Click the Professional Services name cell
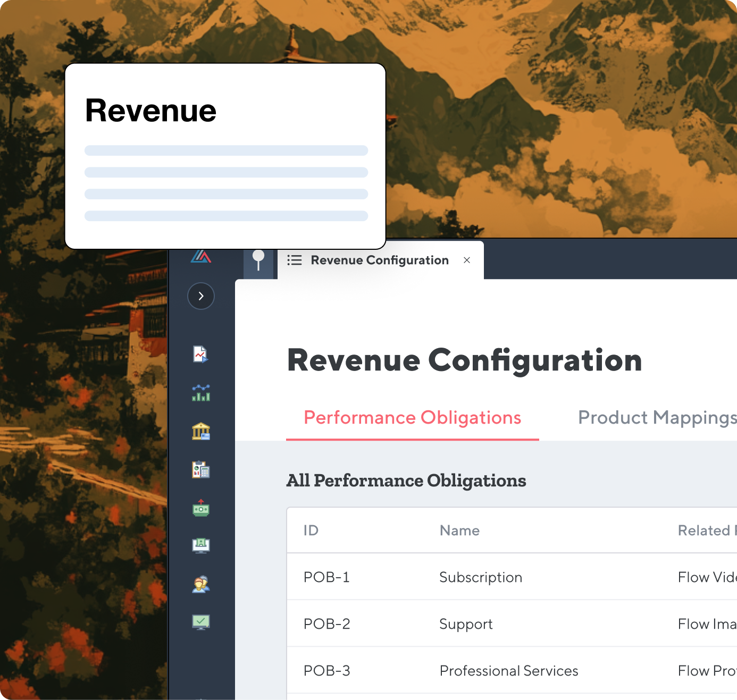The width and height of the screenshot is (737, 700). click(x=509, y=671)
